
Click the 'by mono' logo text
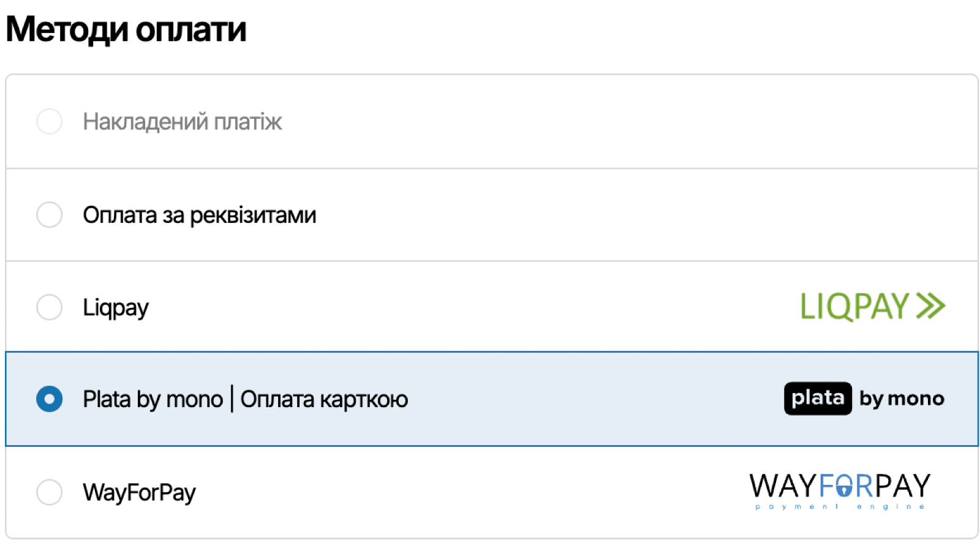[x=902, y=399]
